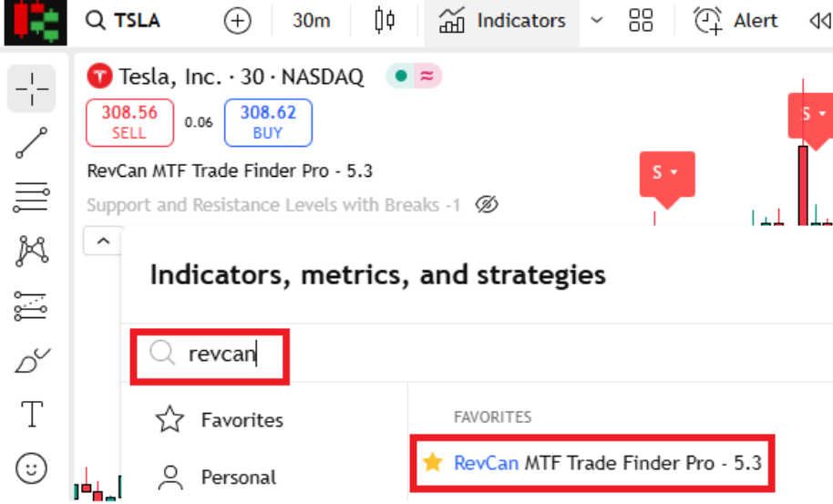Collapse the indicator legend chevron
This screenshot has width=833, height=504.
(103, 242)
